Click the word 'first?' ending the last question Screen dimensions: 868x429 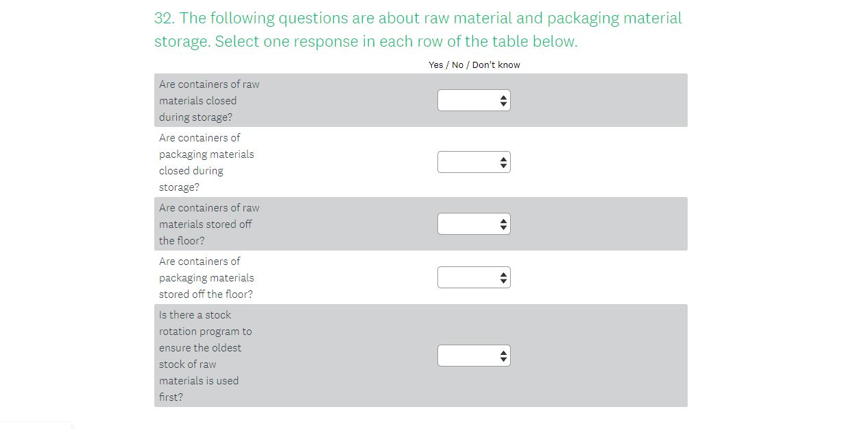coord(171,397)
